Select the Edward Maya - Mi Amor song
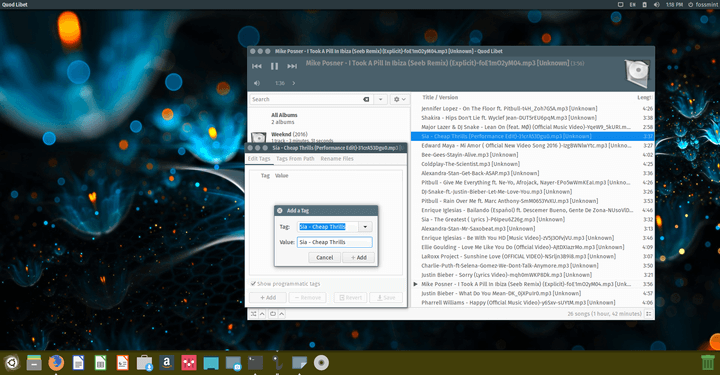This screenshot has height=375, width=720. (532, 146)
